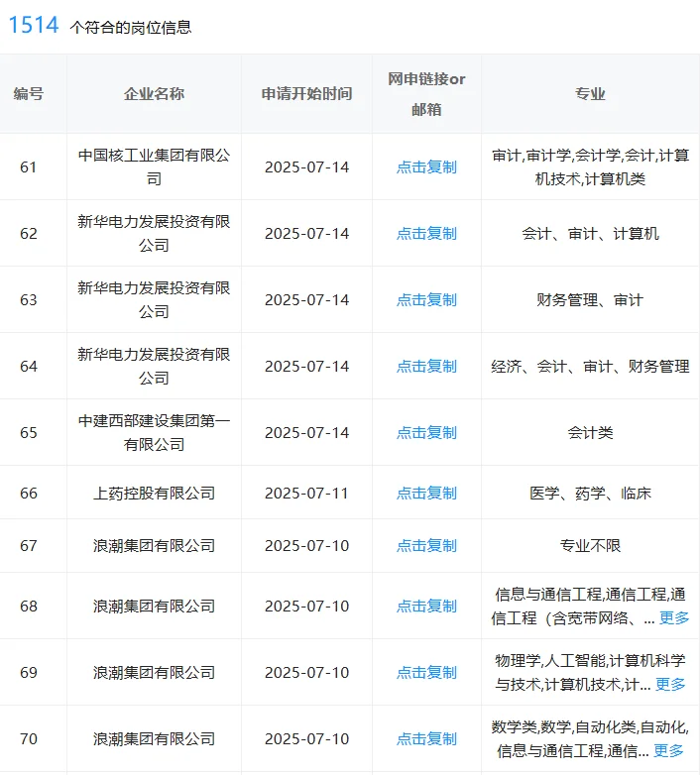The width and height of the screenshot is (700, 775).
Task: Expand 更多 majors in row 68
Action: [674, 617]
